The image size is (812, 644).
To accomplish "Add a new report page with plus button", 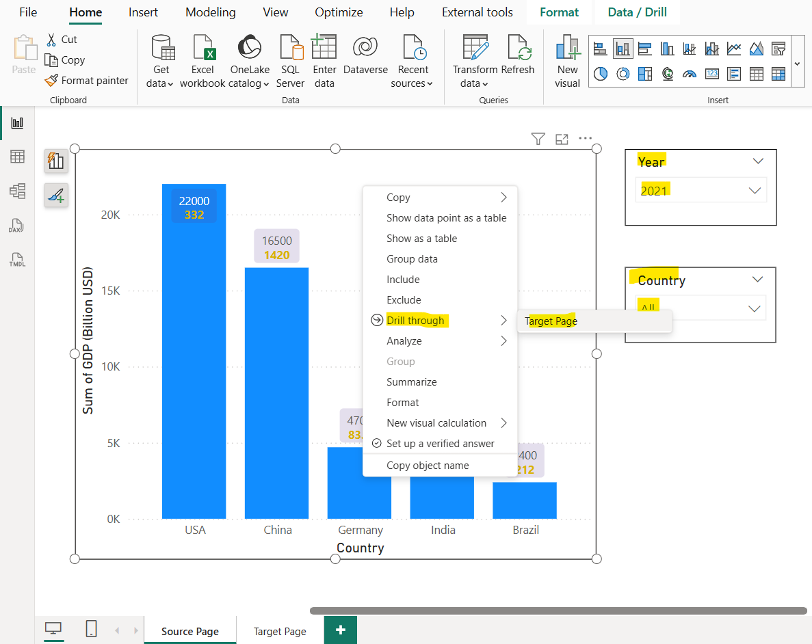I will (340, 630).
